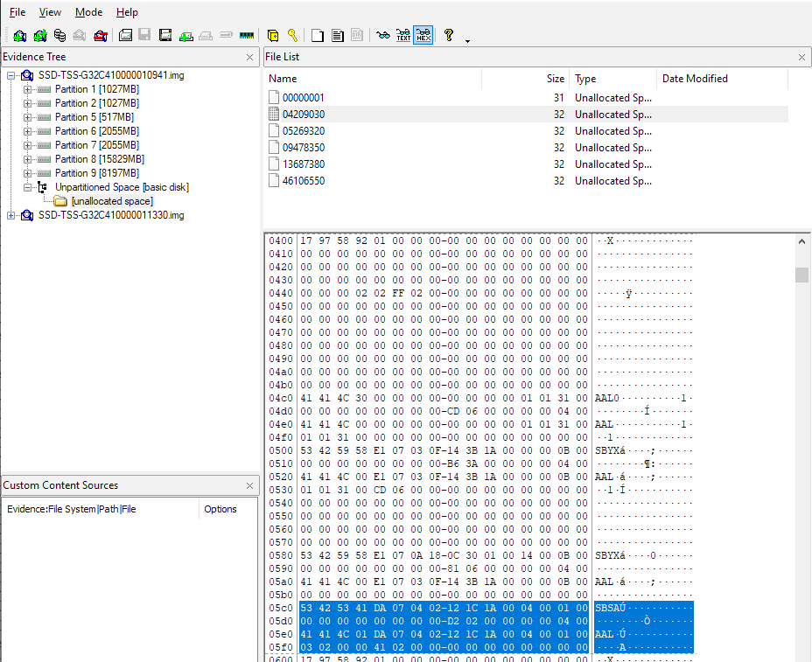Click the yellow question mark help icon
The image size is (812, 662).
click(x=449, y=36)
